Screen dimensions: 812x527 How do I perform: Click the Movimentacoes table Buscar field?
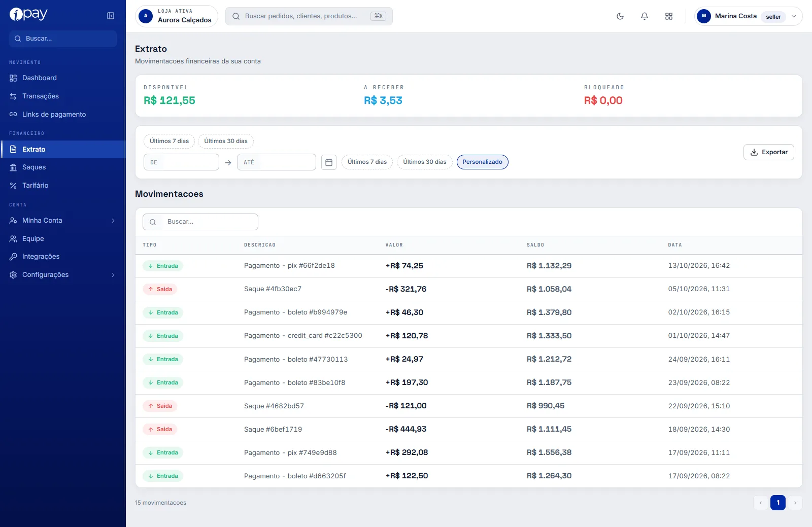(x=200, y=222)
